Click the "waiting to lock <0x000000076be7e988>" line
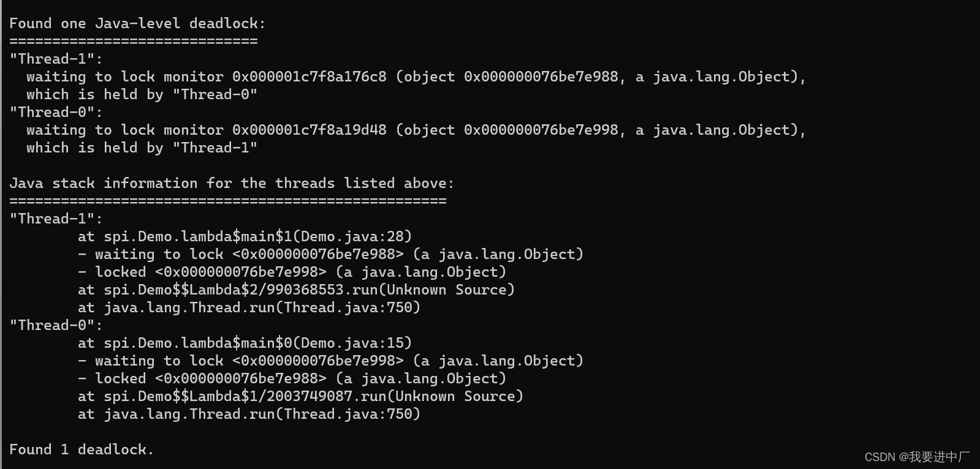 [x=330, y=255]
